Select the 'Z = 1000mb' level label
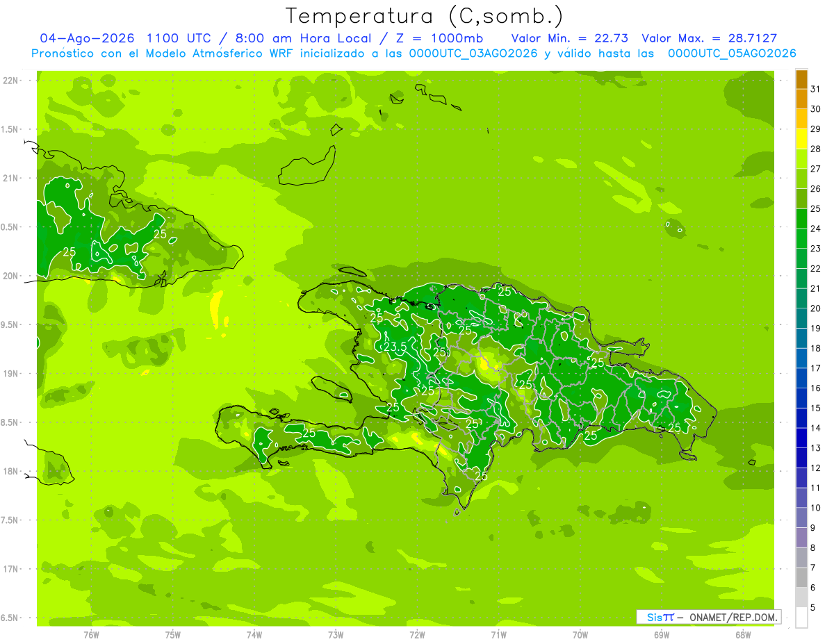 point(439,38)
